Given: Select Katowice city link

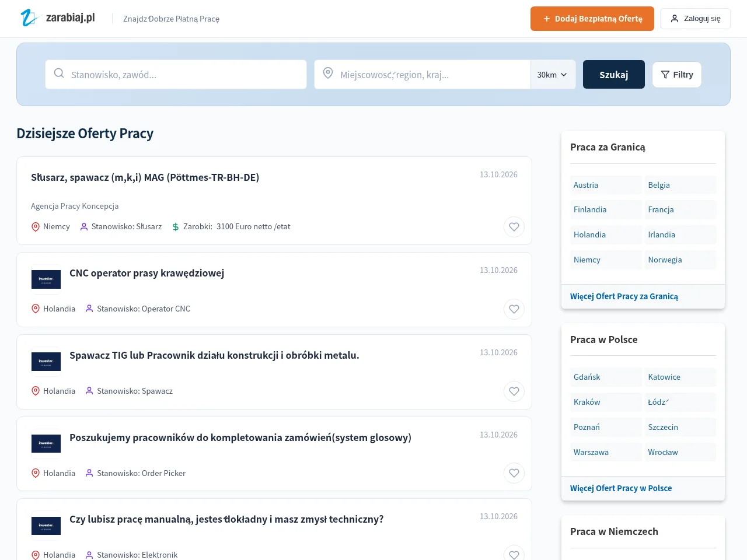Looking at the screenshot, I should point(680,377).
